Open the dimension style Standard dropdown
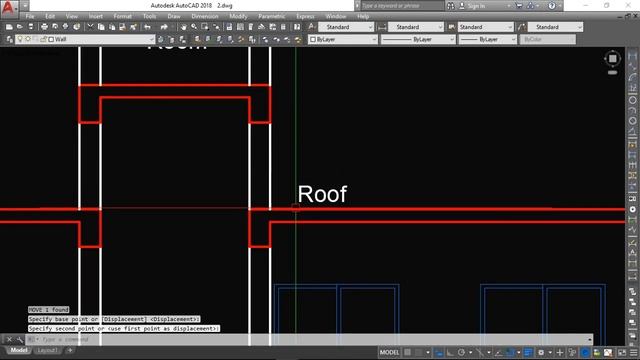This screenshot has width=640, height=360. pos(440,27)
